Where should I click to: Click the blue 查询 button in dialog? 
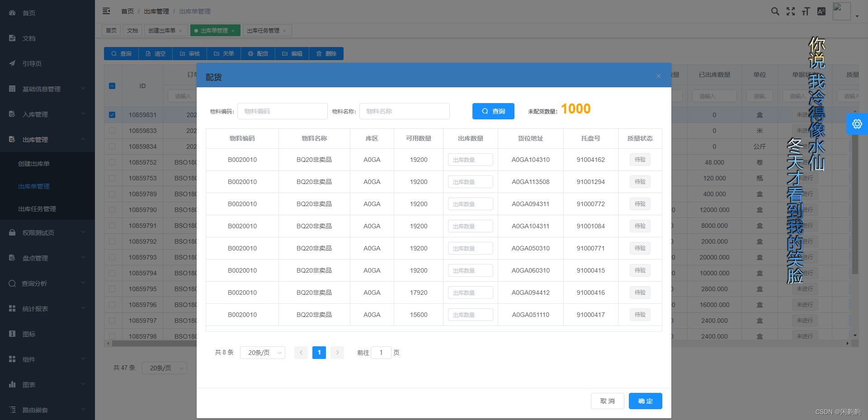coord(493,111)
